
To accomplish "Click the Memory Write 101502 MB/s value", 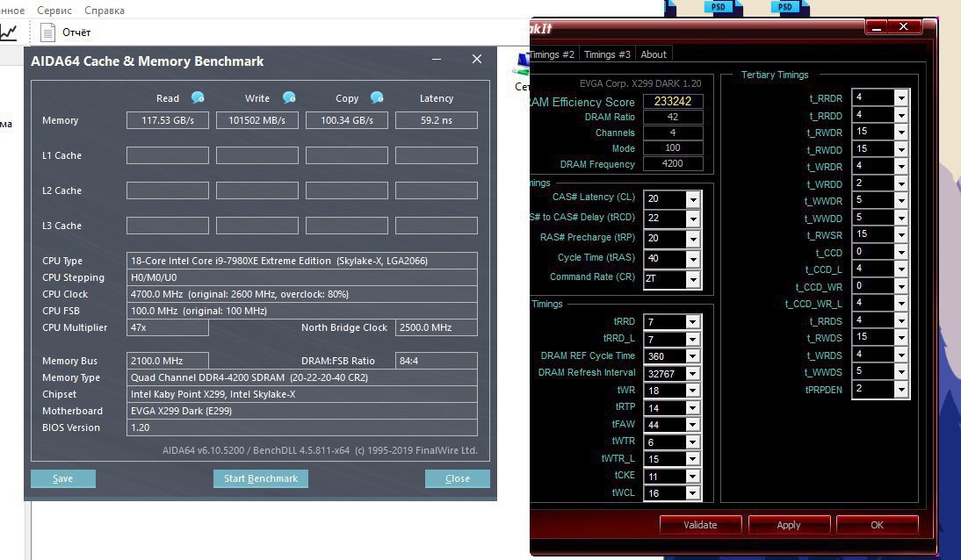I will pyautogui.click(x=257, y=120).
